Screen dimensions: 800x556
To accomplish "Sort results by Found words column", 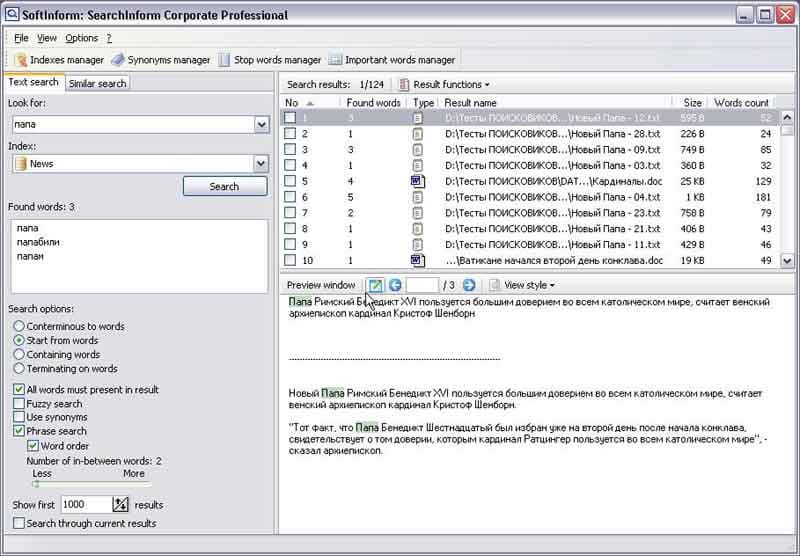I will click(x=373, y=103).
